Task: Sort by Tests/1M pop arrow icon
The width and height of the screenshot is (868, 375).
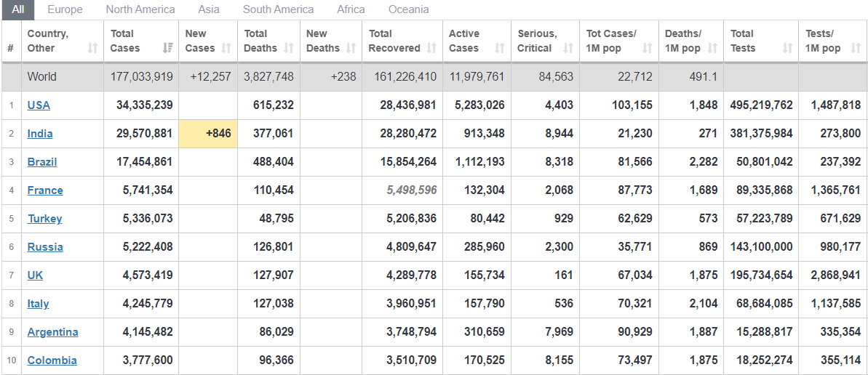Action: click(x=856, y=49)
